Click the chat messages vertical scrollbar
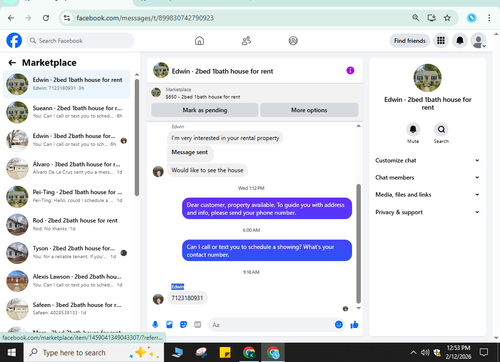 pos(359,243)
